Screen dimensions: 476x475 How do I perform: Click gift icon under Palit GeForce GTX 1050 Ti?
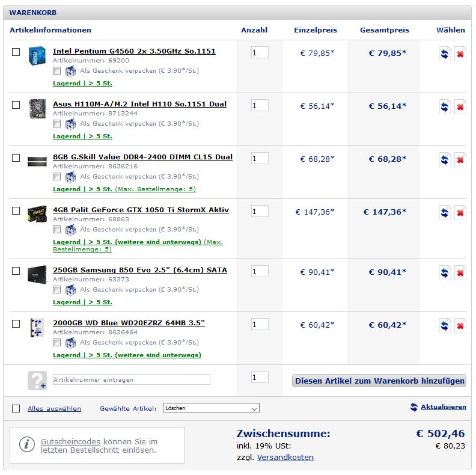pos(70,230)
